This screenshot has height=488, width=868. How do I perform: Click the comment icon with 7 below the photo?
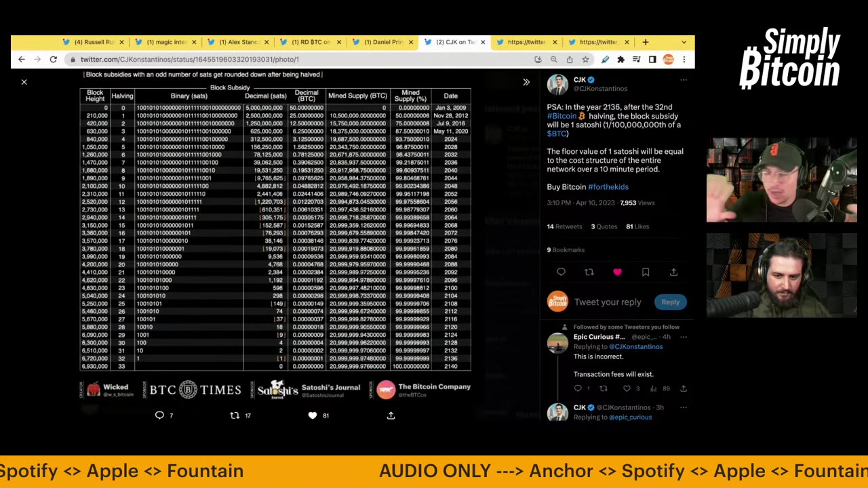(160, 415)
